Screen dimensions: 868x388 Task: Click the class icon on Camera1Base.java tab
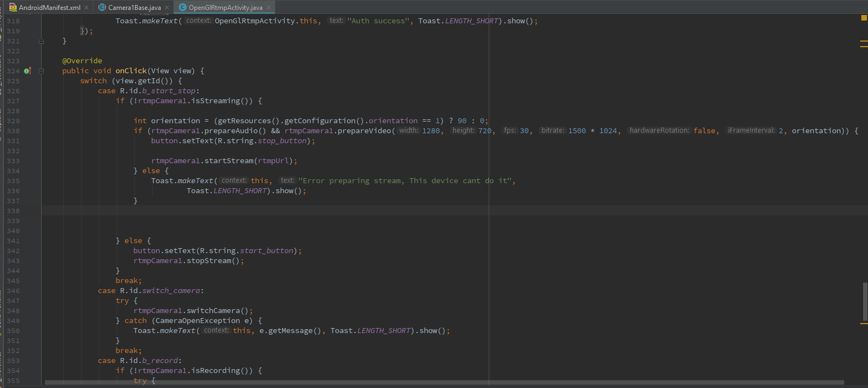click(102, 8)
